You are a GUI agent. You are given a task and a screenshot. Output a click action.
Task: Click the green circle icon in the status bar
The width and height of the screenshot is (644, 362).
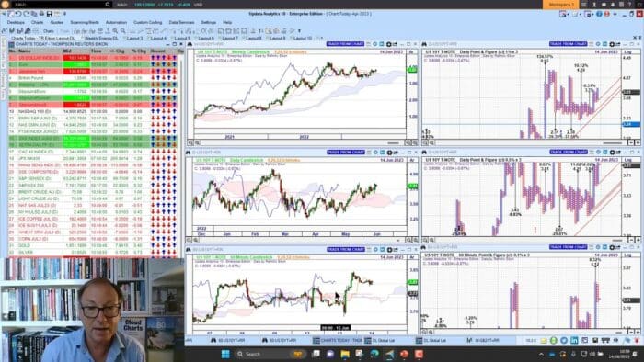(554, 341)
